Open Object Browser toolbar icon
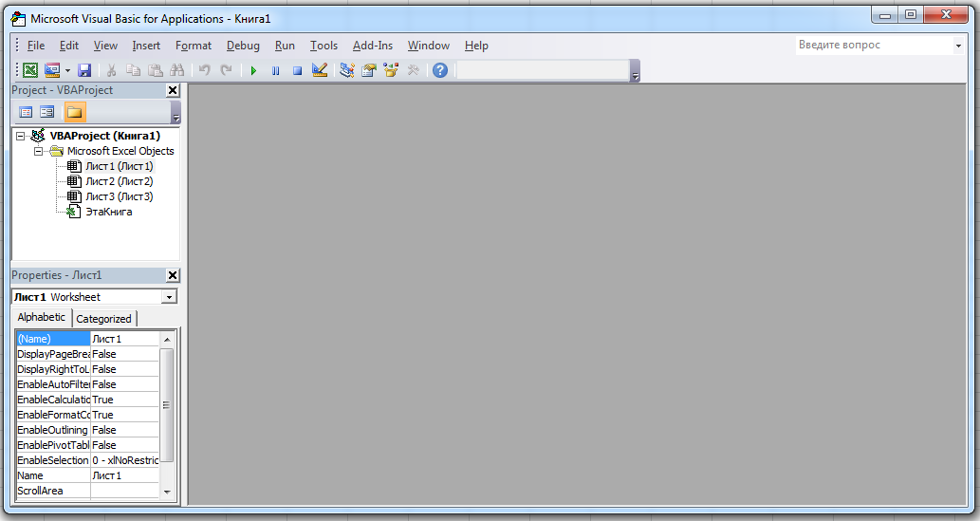Screen dimensions: 980x521 (x=391, y=70)
